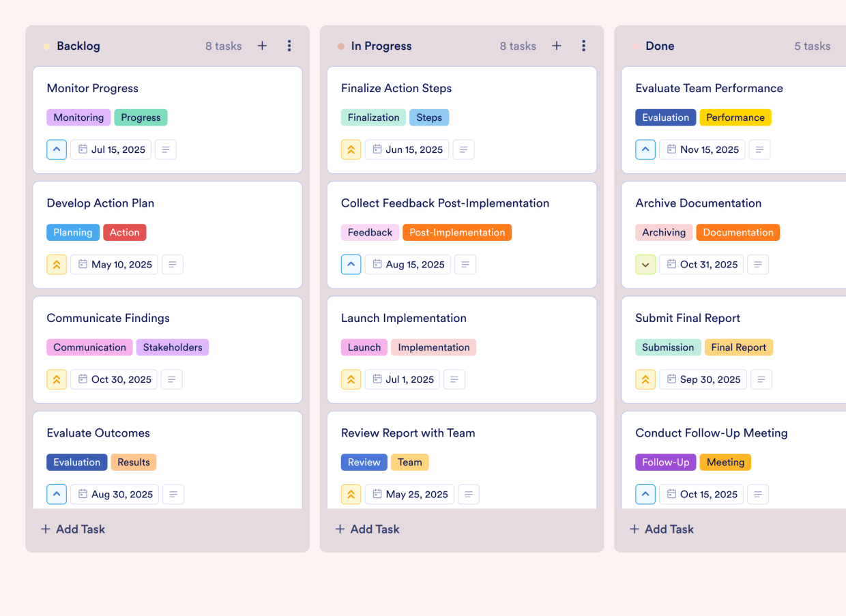Open the Backlog column options menu

click(289, 46)
